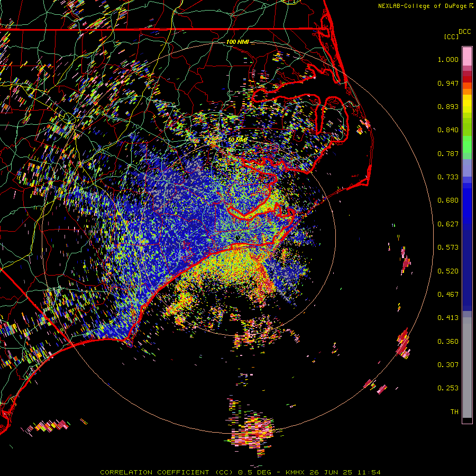Pick the gray segment of the color bar

[x=467, y=368]
